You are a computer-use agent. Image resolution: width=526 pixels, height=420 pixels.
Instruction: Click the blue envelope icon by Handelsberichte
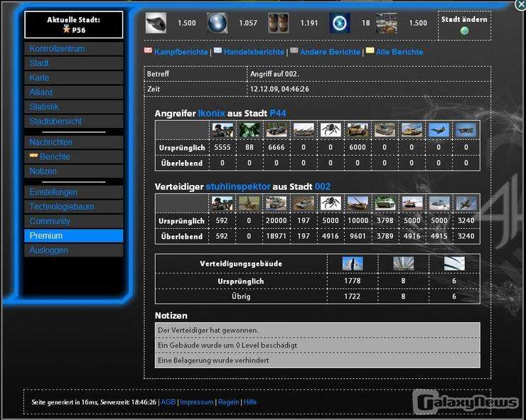(x=218, y=50)
